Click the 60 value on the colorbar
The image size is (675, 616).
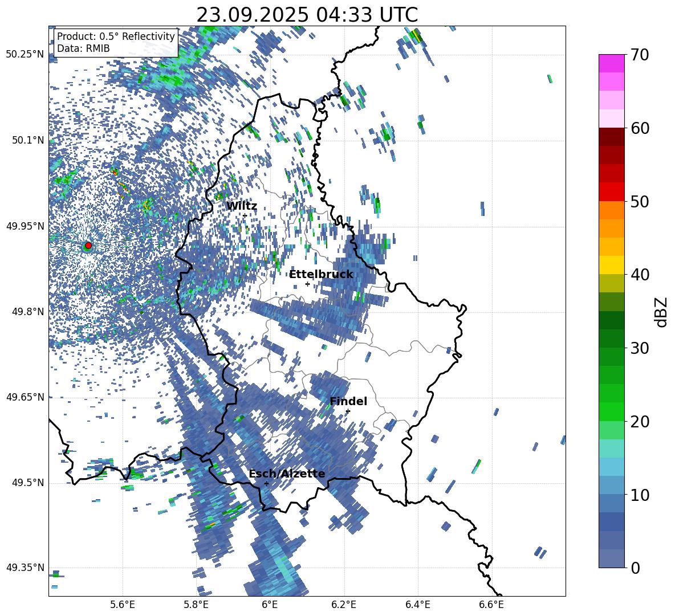[x=640, y=128]
